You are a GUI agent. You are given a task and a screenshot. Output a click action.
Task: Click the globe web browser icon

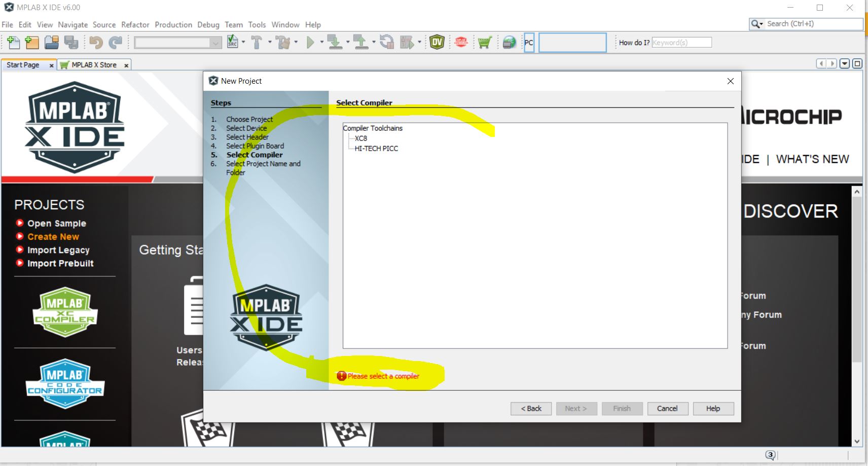(x=509, y=43)
